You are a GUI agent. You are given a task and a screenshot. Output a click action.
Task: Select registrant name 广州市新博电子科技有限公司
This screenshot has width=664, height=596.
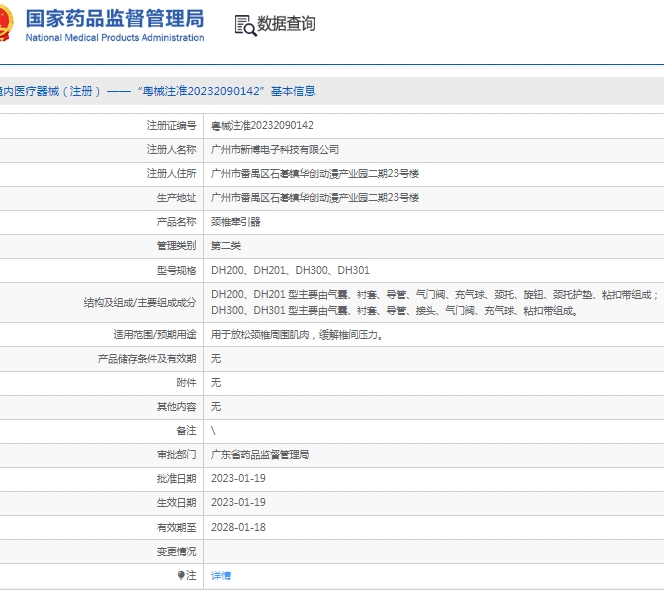275,150
